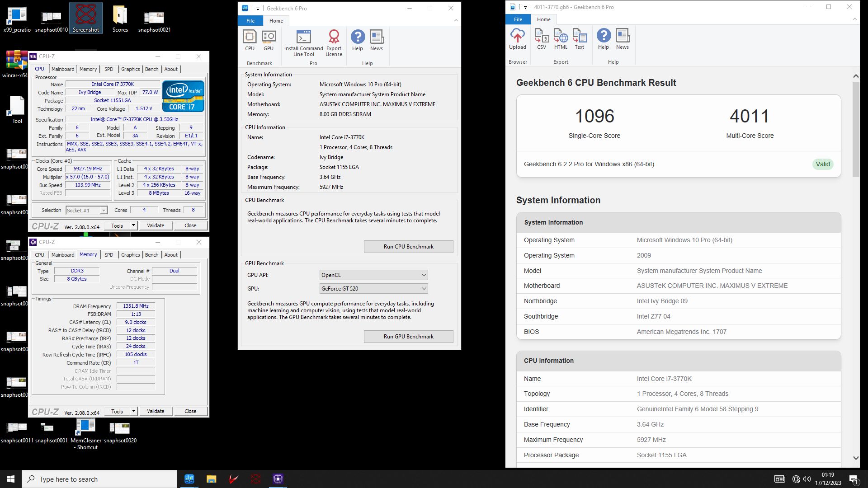Switch to CPU-Z in the taskbar

[278, 479]
